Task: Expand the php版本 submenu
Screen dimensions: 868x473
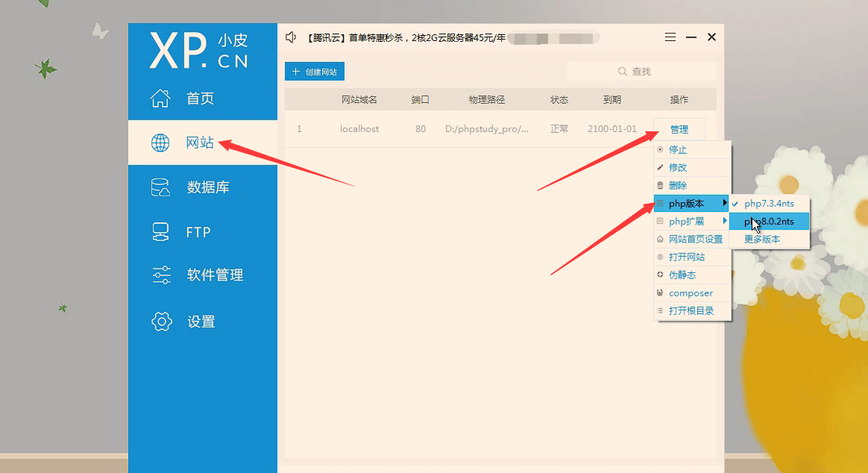Action: 693,203
